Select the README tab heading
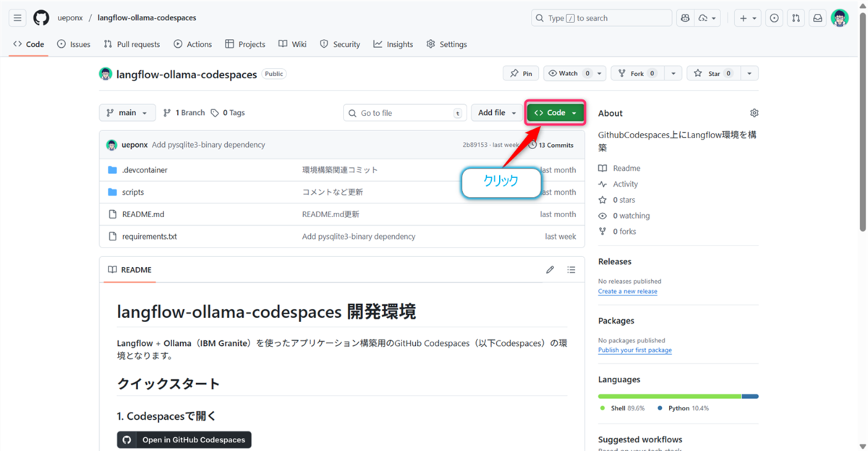868x451 pixels. [x=130, y=270]
